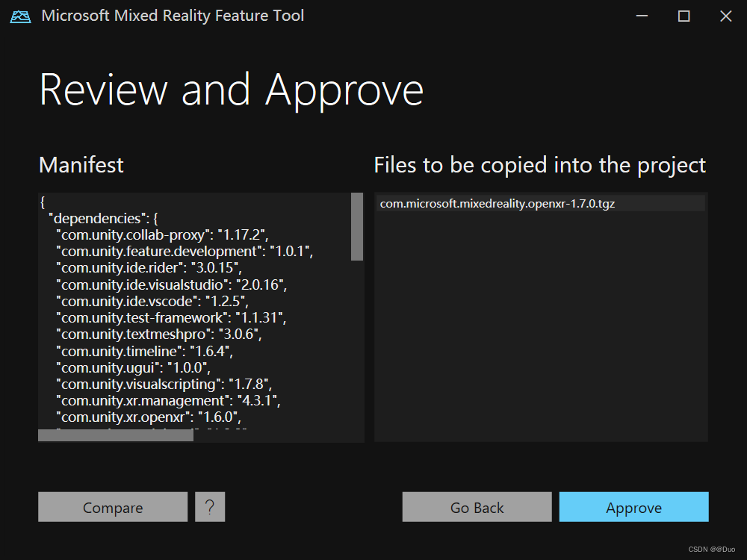Open help with the question mark button
Viewport: 747px width, 560px height.
click(210, 507)
